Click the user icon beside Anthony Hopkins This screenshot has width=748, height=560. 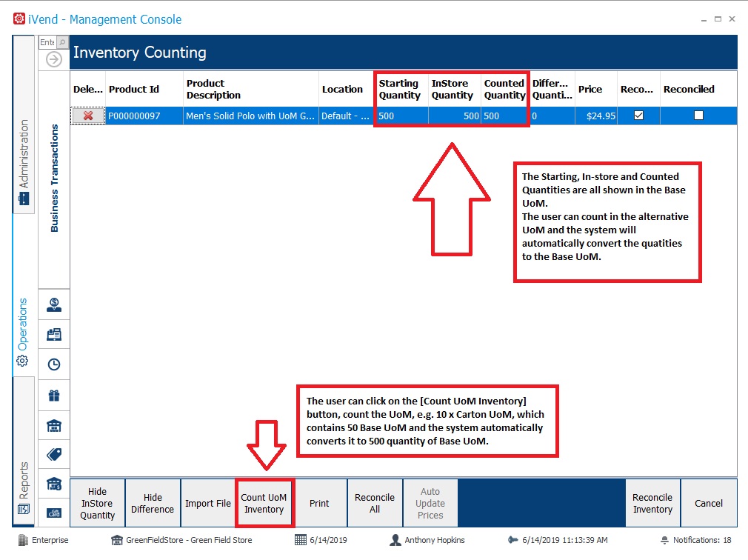395,539
